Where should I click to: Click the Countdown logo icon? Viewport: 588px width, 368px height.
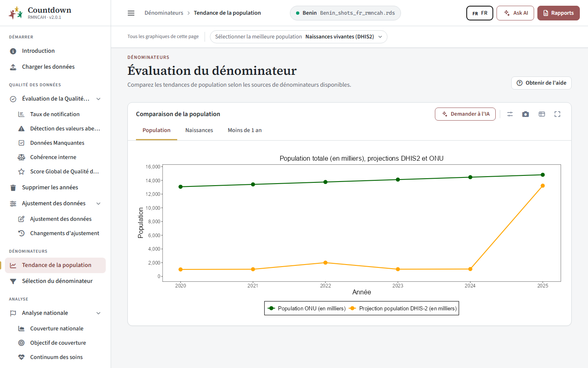pos(16,13)
